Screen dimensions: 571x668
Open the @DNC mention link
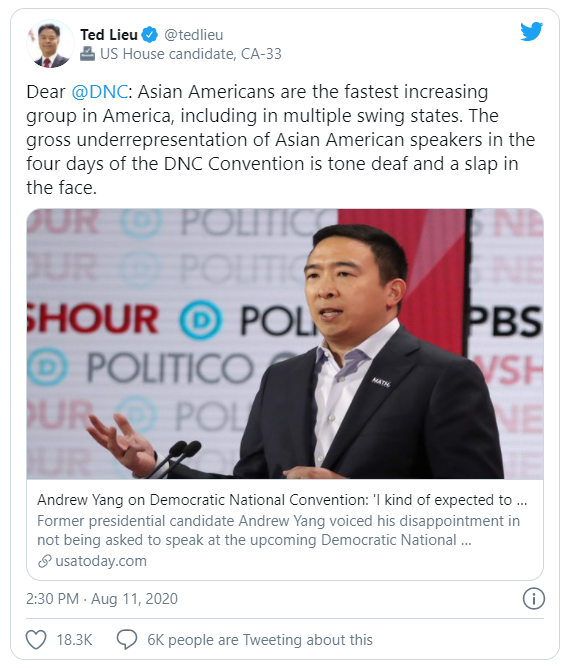pos(99,92)
